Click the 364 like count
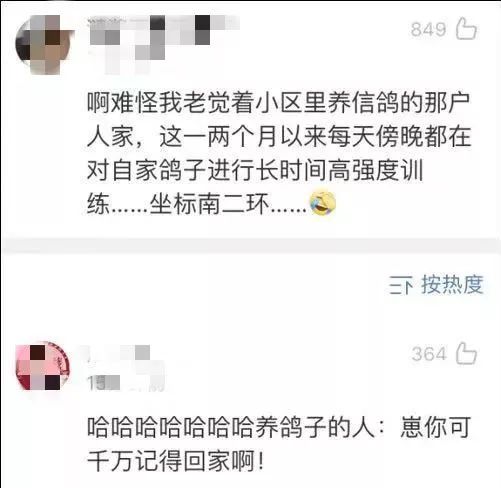The height and width of the screenshot is (488, 501). [x=429, y=354]
